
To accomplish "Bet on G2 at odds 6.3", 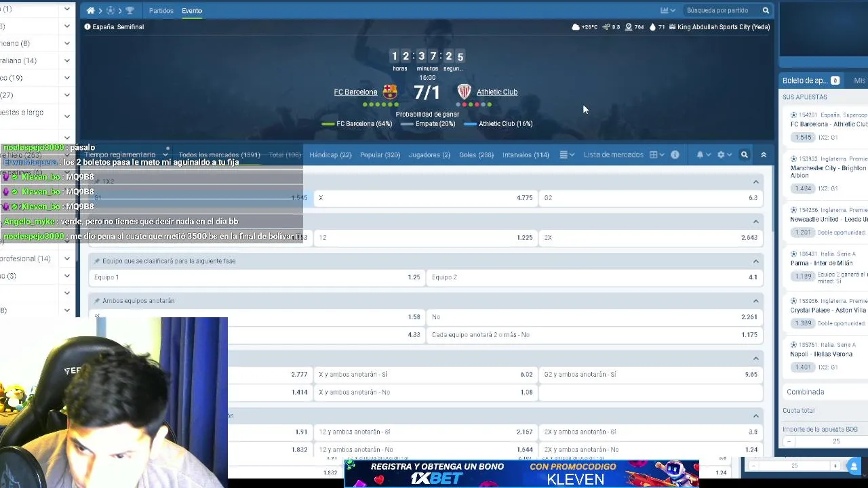I will [651, 198].
